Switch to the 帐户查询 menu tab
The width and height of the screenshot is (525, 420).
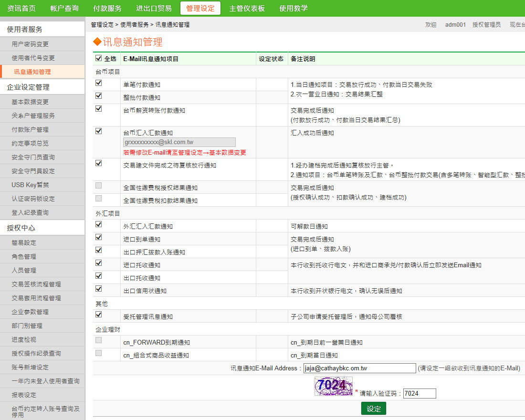point(64,8)
